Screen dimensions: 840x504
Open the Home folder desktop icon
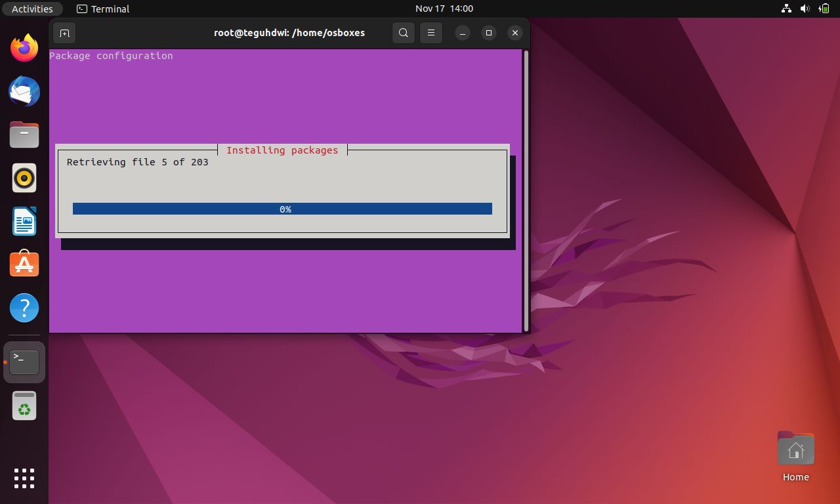[795, 457]
